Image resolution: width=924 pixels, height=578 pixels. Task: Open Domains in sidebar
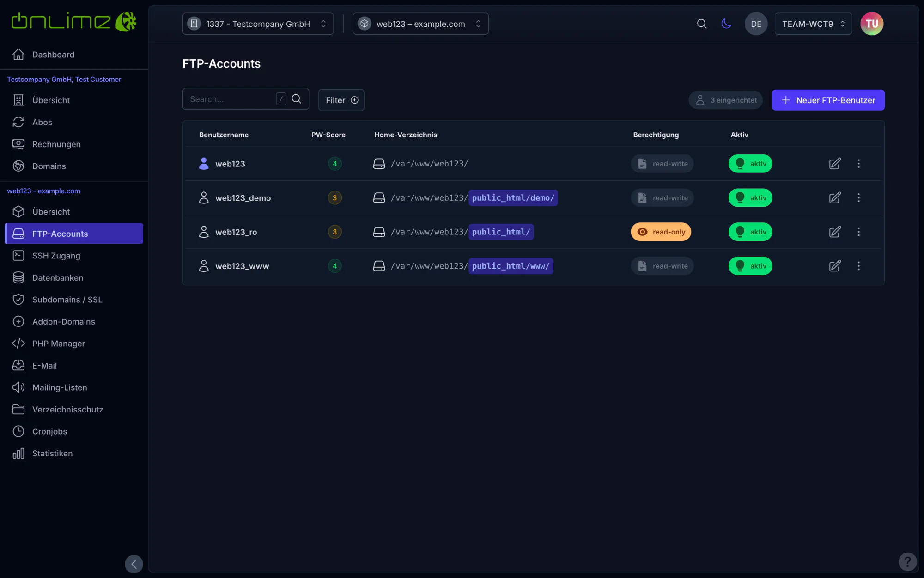[74, 166]
